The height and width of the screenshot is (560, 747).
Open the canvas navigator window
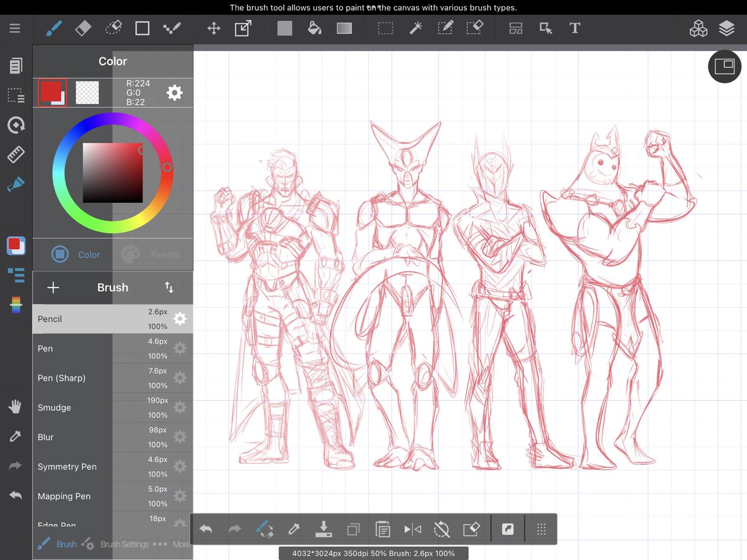click(x=725, y=66)
